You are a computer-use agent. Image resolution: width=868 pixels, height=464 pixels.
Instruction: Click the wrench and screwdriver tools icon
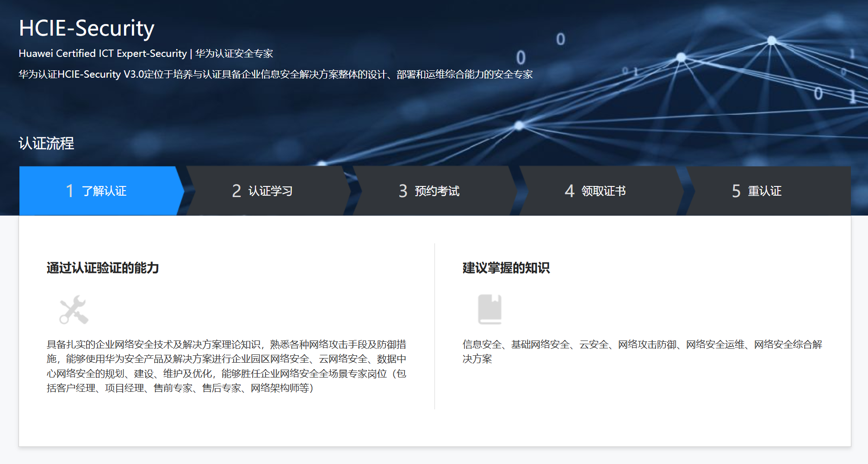74,309
